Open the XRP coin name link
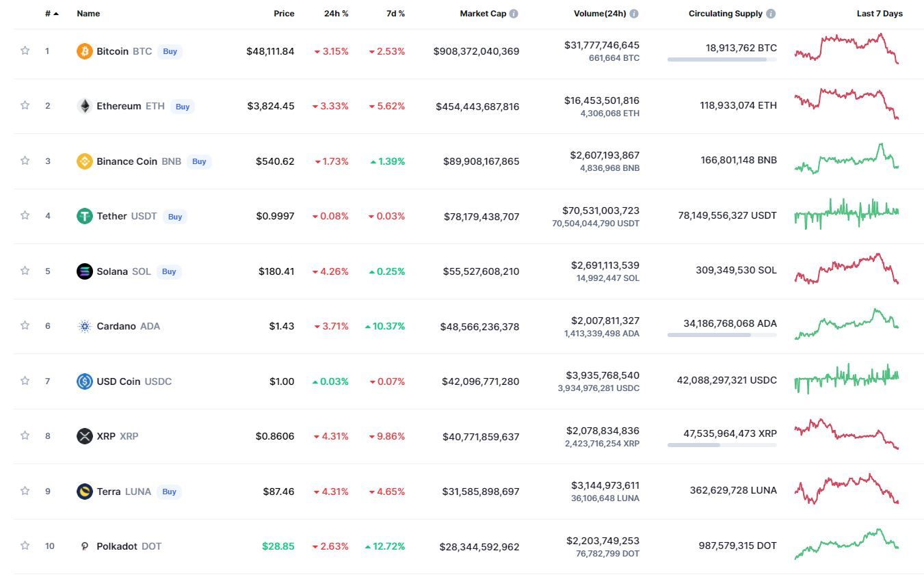 click(x=106, y=436)
